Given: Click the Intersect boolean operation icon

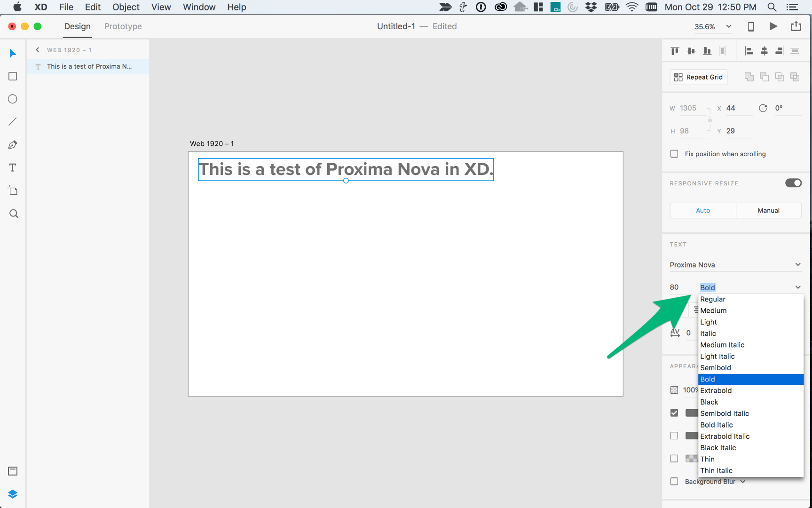Looking at the screenshot, I should 780,77.
